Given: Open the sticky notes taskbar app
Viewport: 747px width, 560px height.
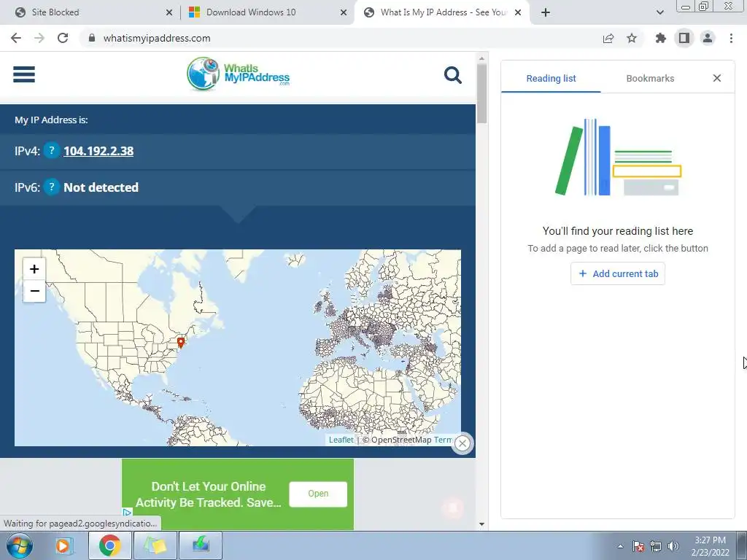Looking at the screenshot, I should (x=155, y=545).
